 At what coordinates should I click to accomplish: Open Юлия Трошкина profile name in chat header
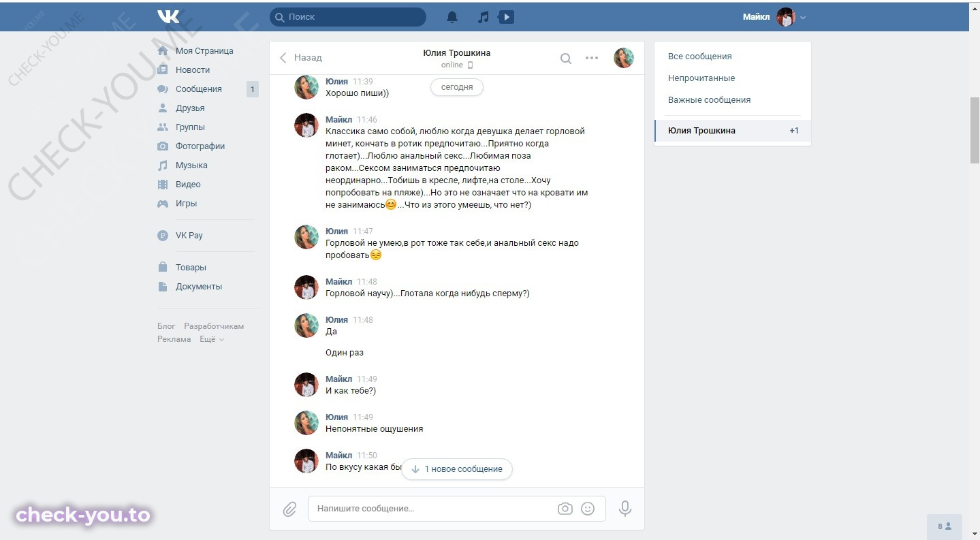[456, 53]
